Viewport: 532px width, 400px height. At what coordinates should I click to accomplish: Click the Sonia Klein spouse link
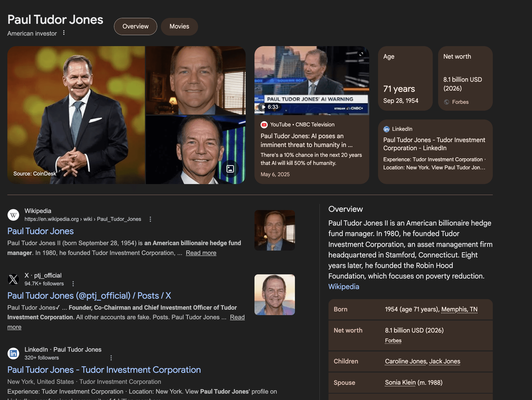pyautogui.click(x=400, y=383)
